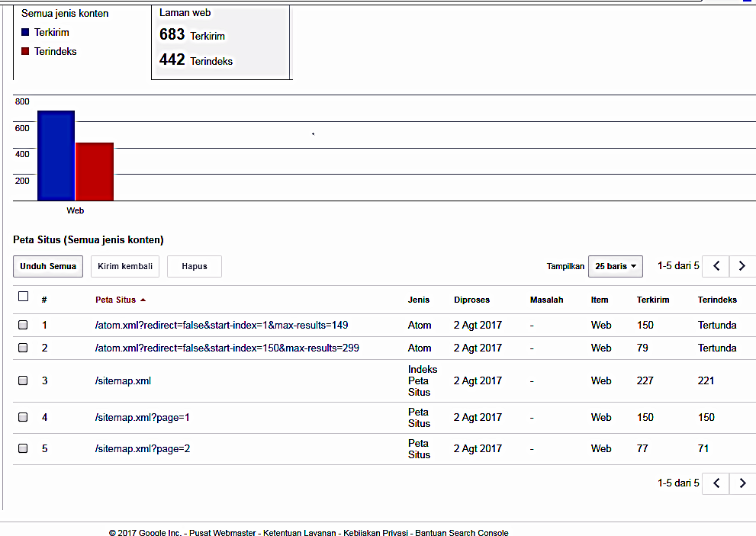Click the Item column header

tap(600, 300)
